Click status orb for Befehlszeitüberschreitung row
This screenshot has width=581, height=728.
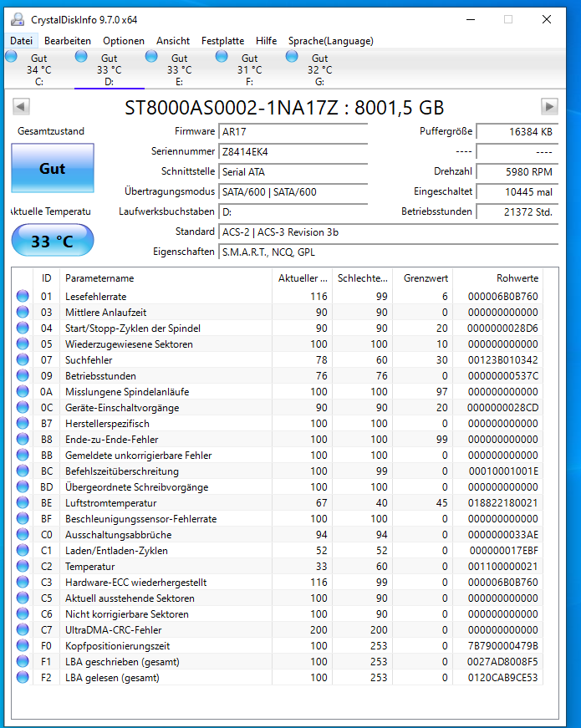point(23,471)
